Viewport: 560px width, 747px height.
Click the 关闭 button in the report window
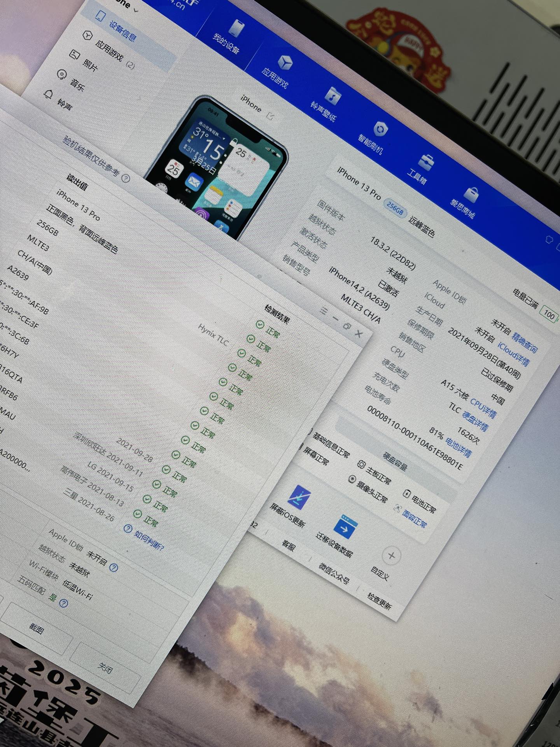(105, 668)
